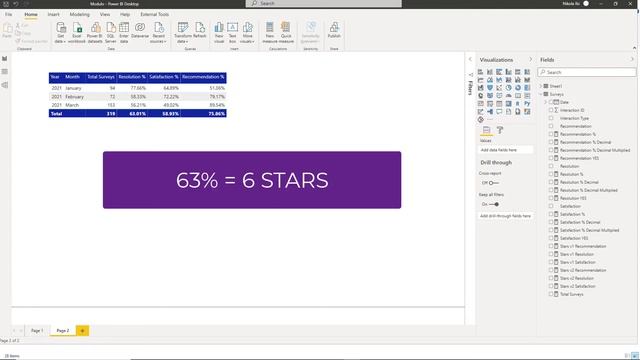Image resolution: width=640 pixels, height=360 pixels.
Task: Sort by Resolution % column header
Action: tap(132, 77)
